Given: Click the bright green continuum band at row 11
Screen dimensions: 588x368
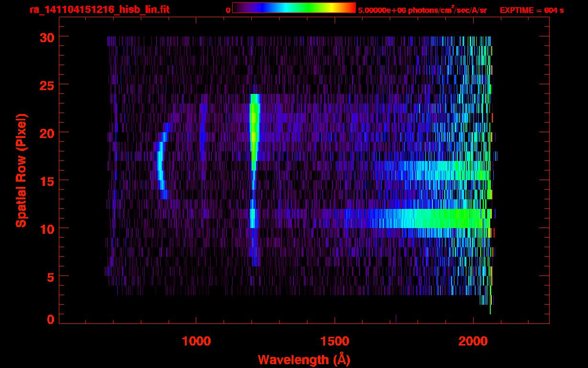Looking at the screenshot, I should pyautogui.click(x=431, y=218).
